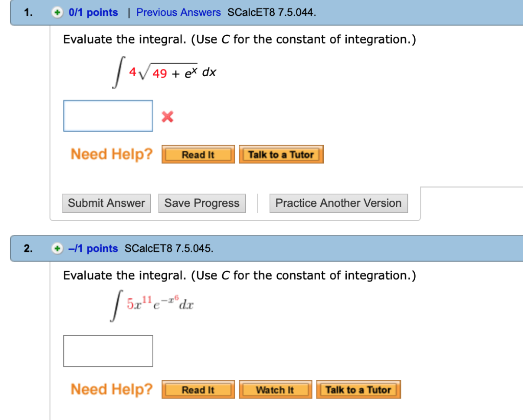
Task: Open Read It help for question 1
Action: pos(198,154)
